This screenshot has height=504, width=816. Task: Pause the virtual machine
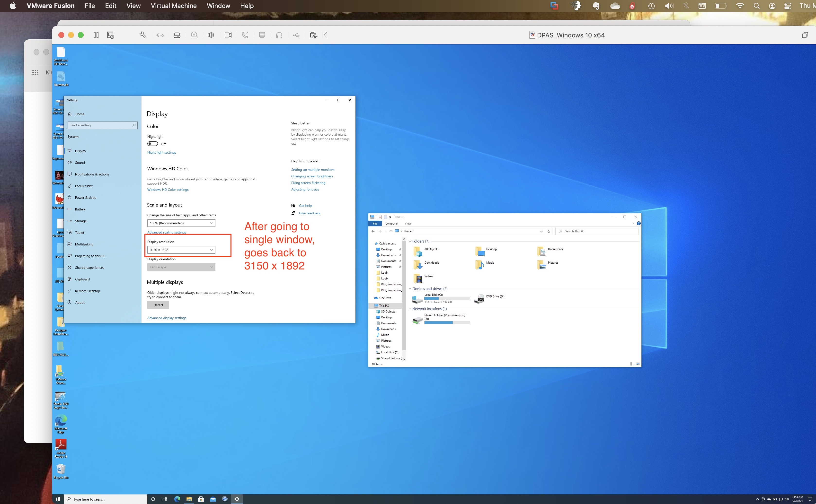[x=96, y=35]
